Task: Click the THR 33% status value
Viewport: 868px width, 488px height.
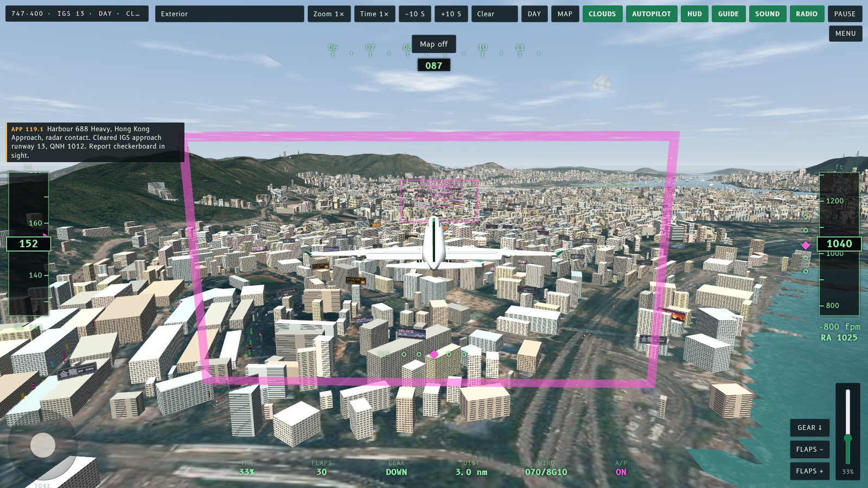Action: coord(247,472)
